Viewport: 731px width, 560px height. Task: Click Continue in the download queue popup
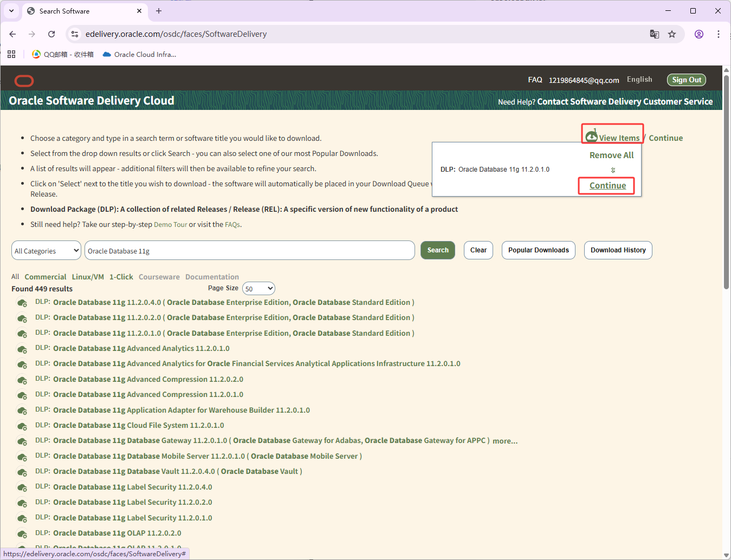[x=607, y=186]
